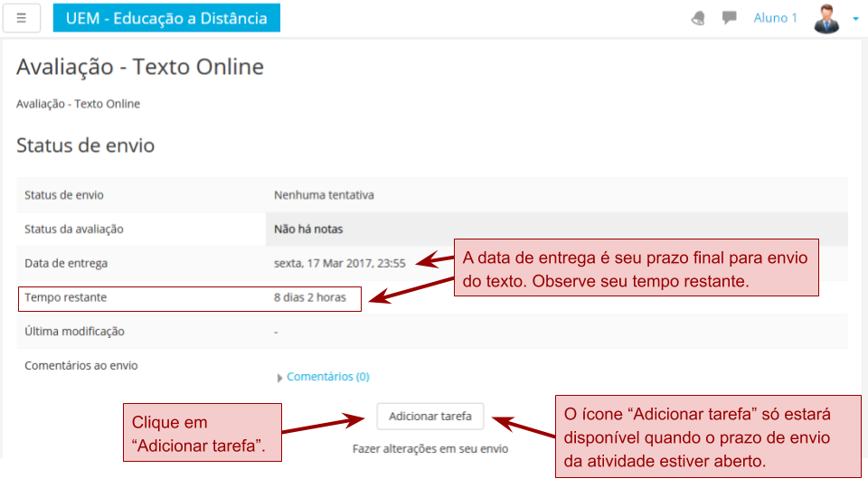
Task: Expand the Comentários triangle toggle
Action: click(x=279, y=378)
